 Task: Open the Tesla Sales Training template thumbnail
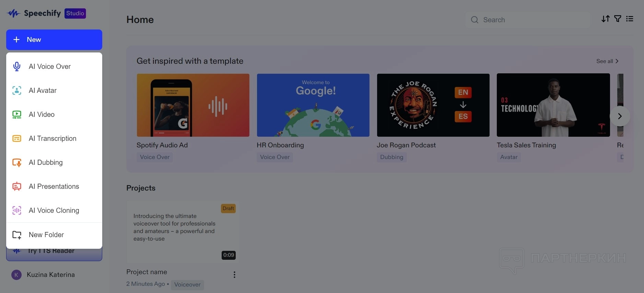(553, 105)
